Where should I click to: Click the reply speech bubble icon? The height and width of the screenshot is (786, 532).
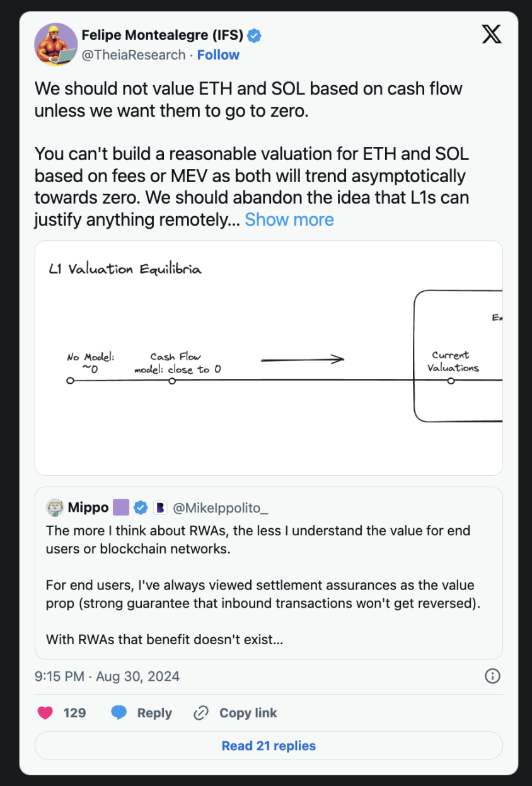coord(119,713)
